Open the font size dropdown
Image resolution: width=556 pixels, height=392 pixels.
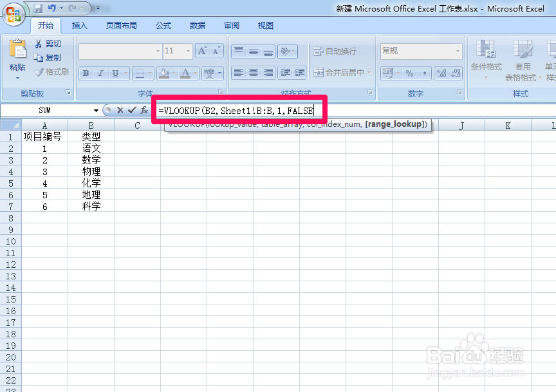click(188, 51)
